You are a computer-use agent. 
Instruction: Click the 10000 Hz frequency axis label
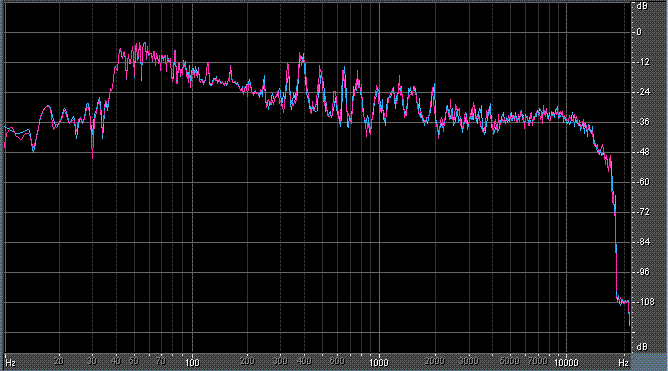[566, 362]
